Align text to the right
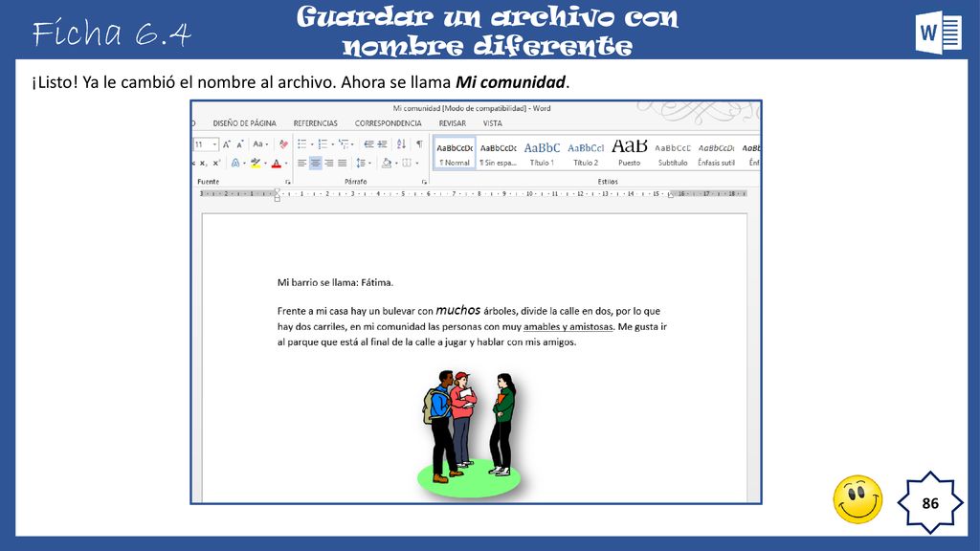Screen dimensions: 980x551 329,163
